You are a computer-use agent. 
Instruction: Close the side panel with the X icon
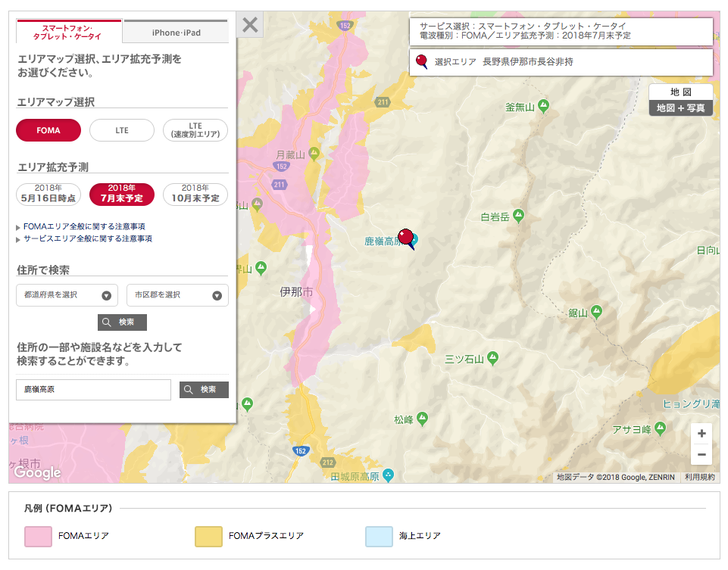pyautogui.click(x=250, y=24)
